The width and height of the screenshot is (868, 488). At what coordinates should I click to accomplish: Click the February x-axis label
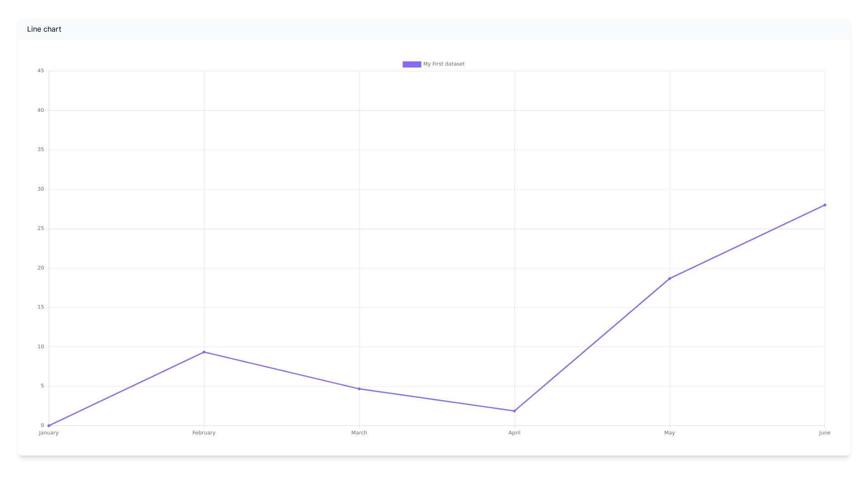tap(204, 433)
